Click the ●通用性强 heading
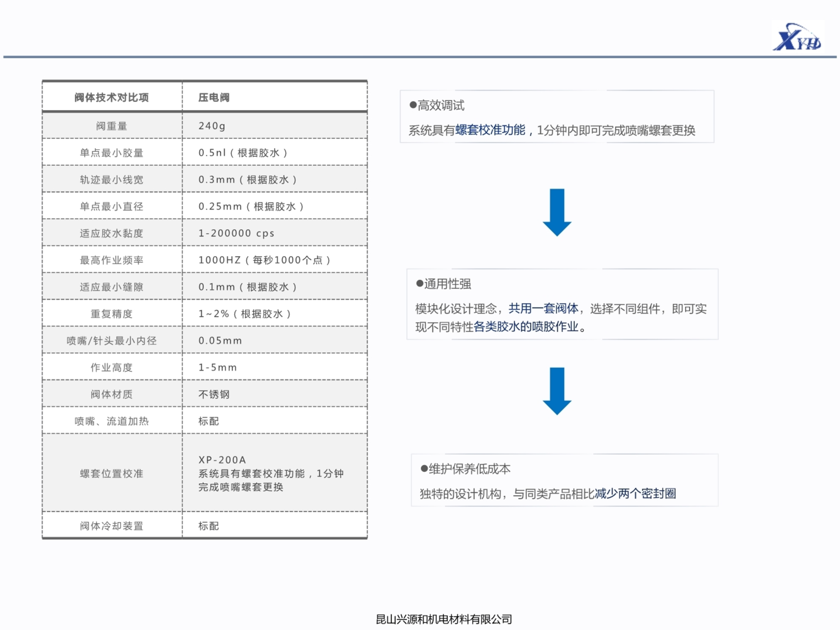This screenshot has width=840, height=630. [444, 284]
